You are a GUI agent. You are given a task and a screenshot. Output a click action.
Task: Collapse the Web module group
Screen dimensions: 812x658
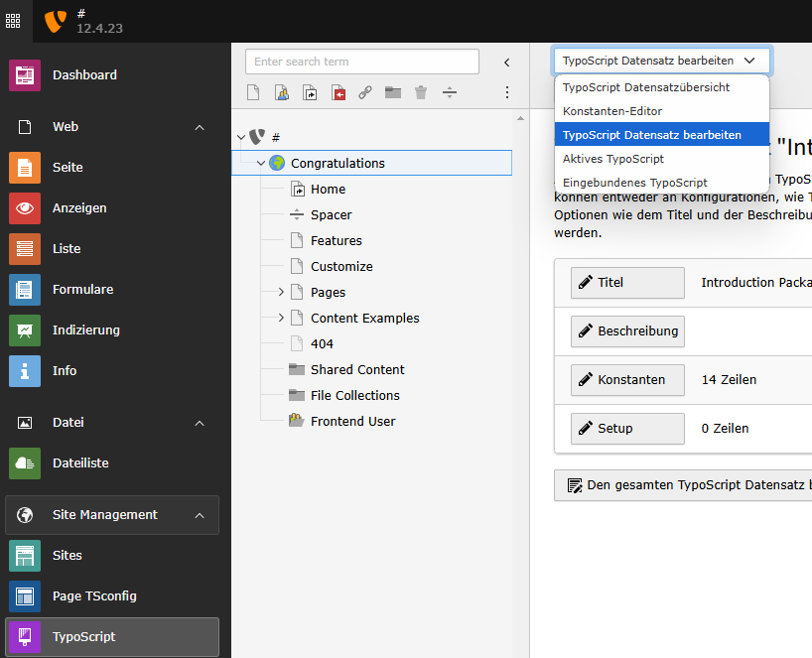tap(200, 127)
